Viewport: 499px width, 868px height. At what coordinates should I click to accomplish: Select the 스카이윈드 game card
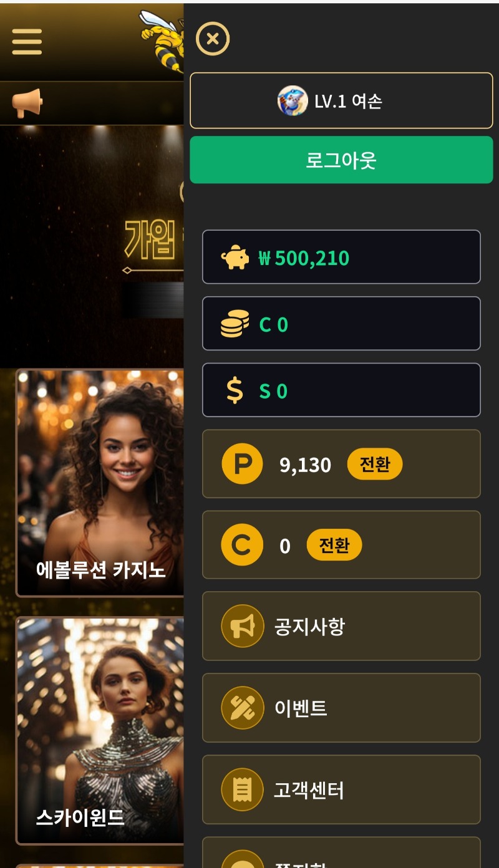click(x=100, y=730)
